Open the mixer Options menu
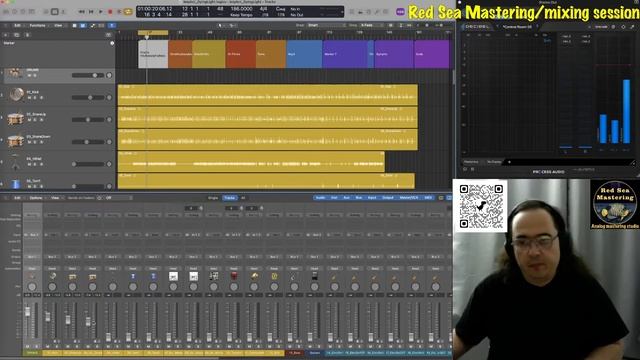The image size is (640, 360). pos(36,198)
